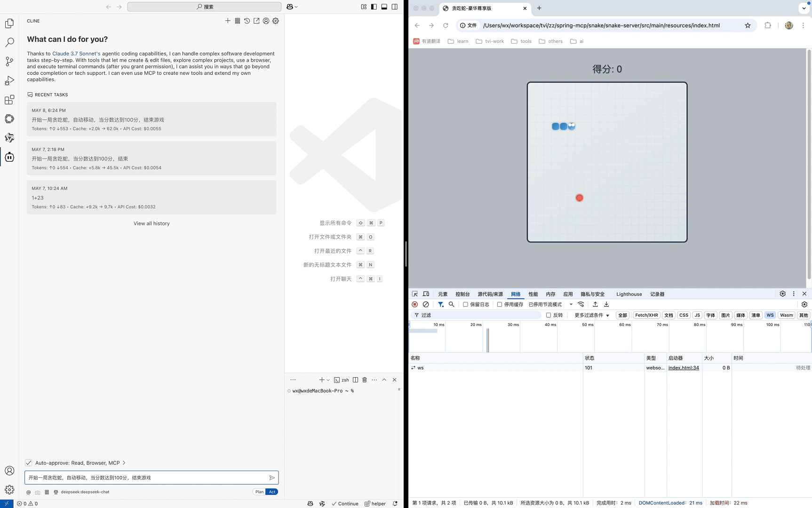812x508 pixels.
Task: Start a new Cline task with plus icon
Action: [x=228, y=21]
